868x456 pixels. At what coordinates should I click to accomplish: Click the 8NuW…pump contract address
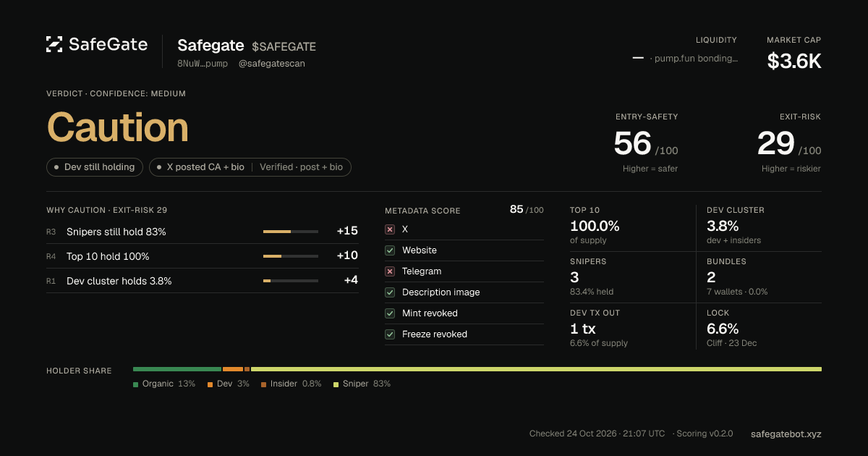point(203,64)
